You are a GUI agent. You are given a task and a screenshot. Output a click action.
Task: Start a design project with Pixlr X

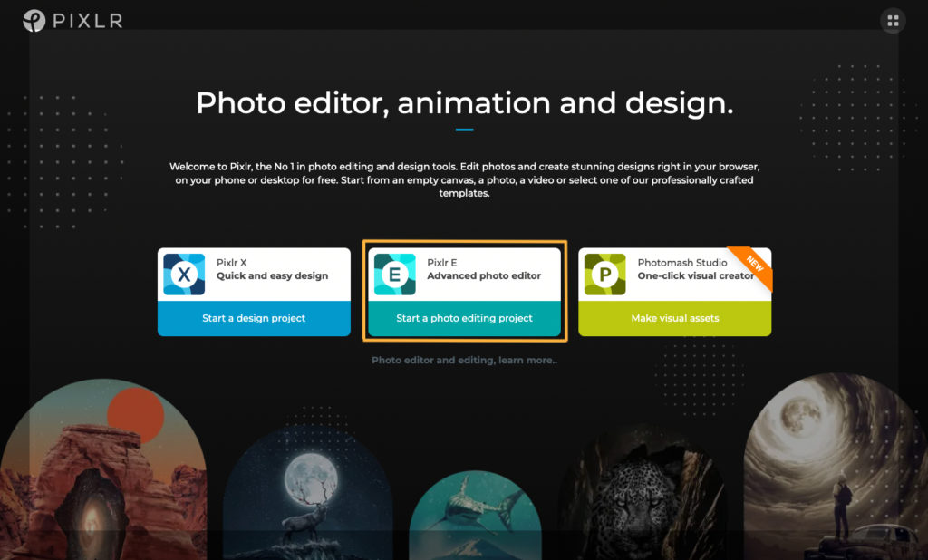(x=253, y=318)
